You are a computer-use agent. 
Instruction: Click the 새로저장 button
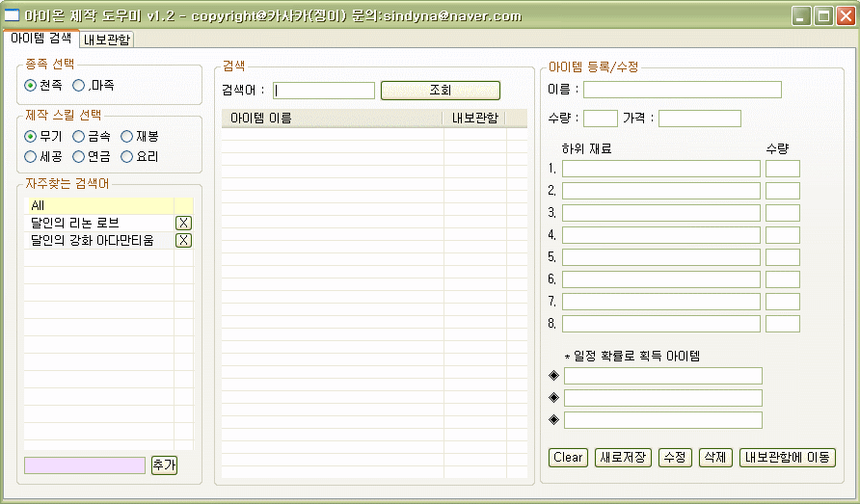[x=624, y=457]
